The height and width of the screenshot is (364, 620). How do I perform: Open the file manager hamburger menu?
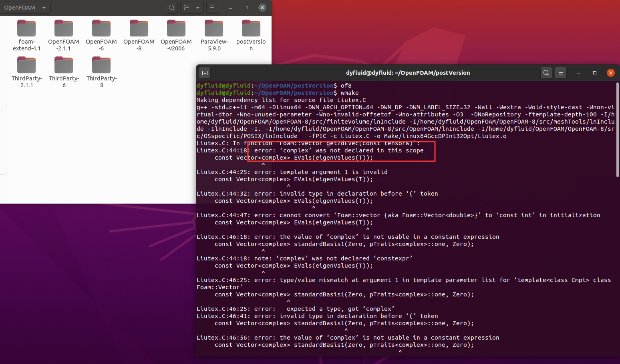[x=212, y=8]
